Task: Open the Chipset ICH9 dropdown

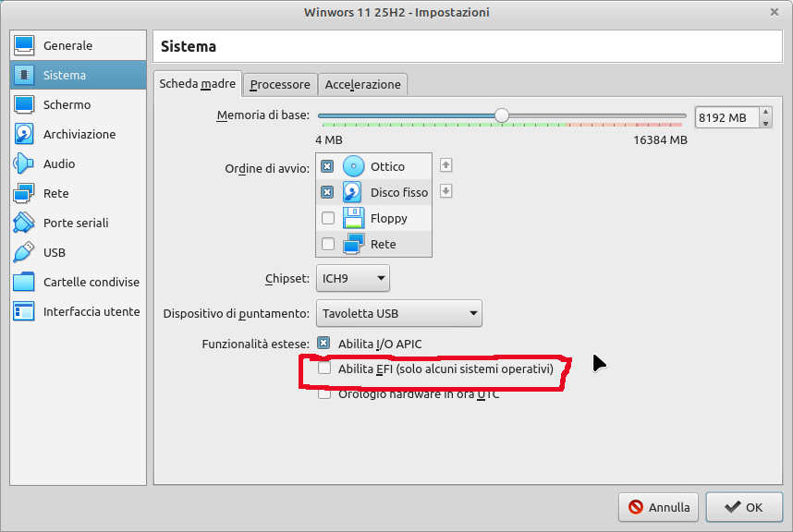Action: [353, 278]
